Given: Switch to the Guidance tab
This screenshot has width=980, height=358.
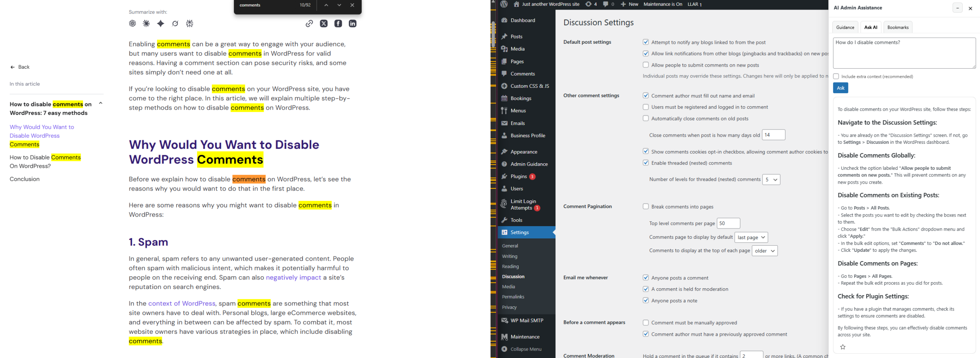Looking at the screenshot, I should point(845,27).
